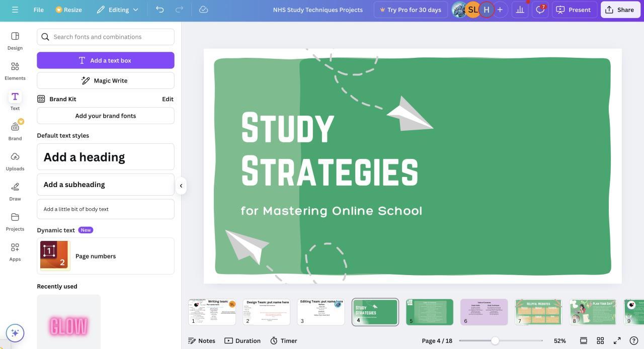Open the Apps panel in sidebar
Image resolution: width=644 pixels, height=349 pixels.
pos(15,252)
